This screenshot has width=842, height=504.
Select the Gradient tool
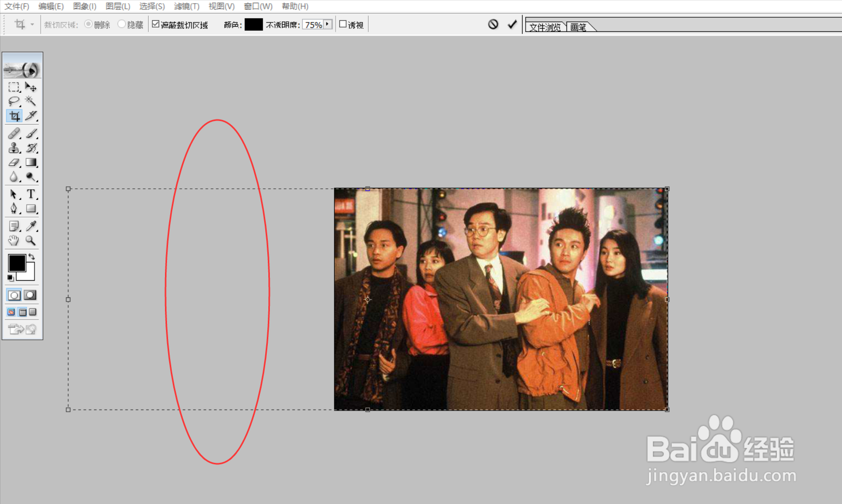coord(31,163)
